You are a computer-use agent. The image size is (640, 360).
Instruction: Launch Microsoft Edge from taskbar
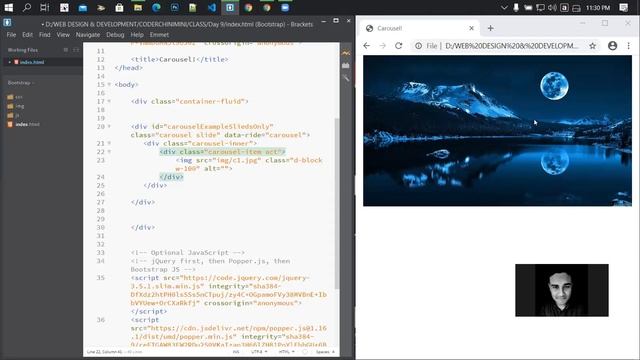156,7
